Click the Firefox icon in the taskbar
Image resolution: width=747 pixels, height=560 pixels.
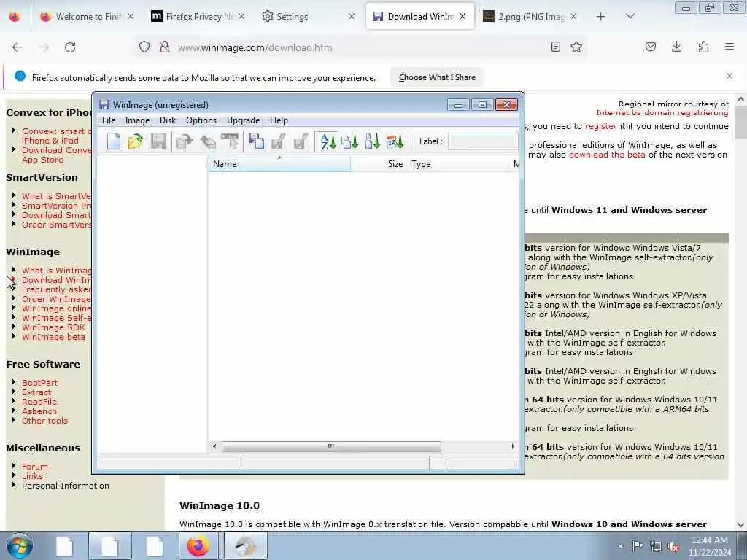198,545
